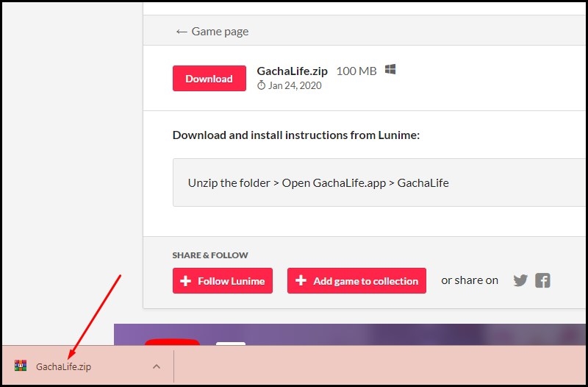The height and width of the screenshot is (387, 588).
Task: Click the unzip instructions text box
Action: [379, 182]
